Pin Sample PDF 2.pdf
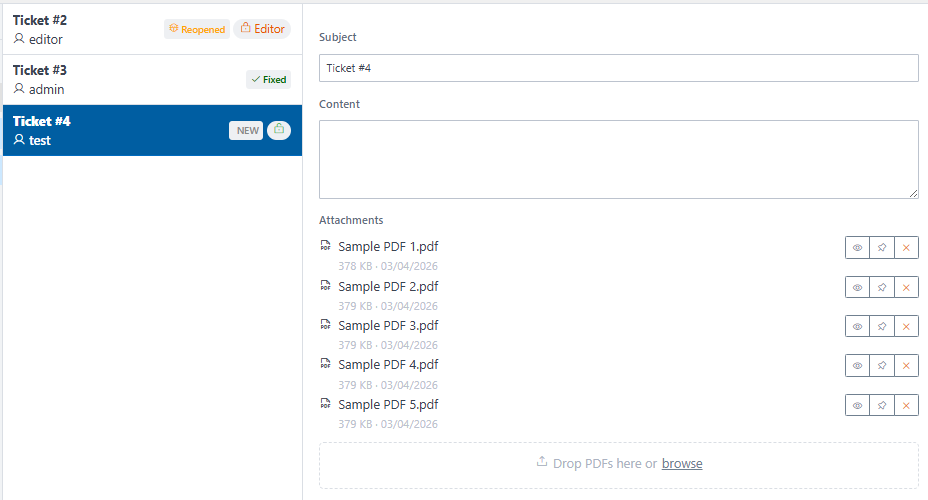Image resolution: width=928 pixels, height=500 pixels. click(882, 287)
